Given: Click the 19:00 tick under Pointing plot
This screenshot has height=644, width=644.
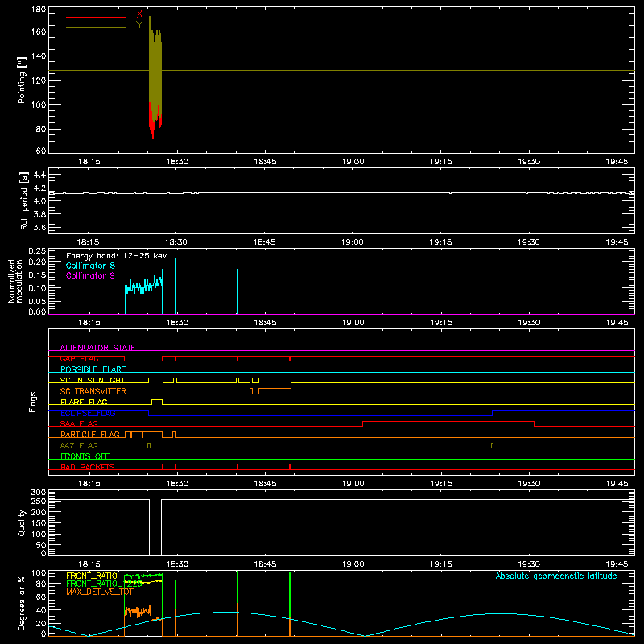Looking at the screenshot, I should click(x=353, y=162).
